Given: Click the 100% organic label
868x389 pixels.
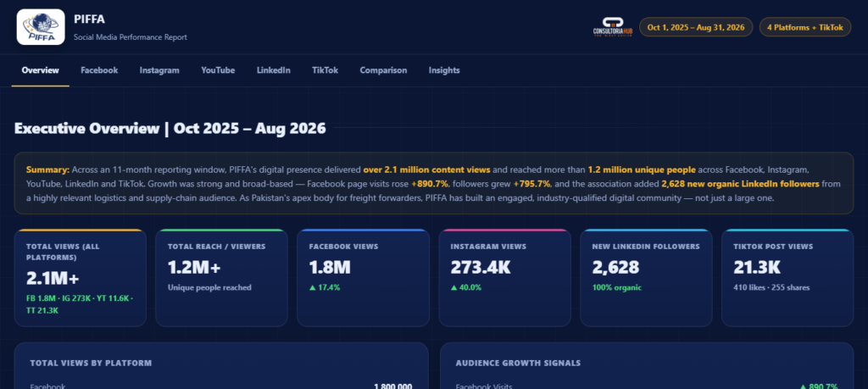Looking at the screenshot, I should pos(617,288).
